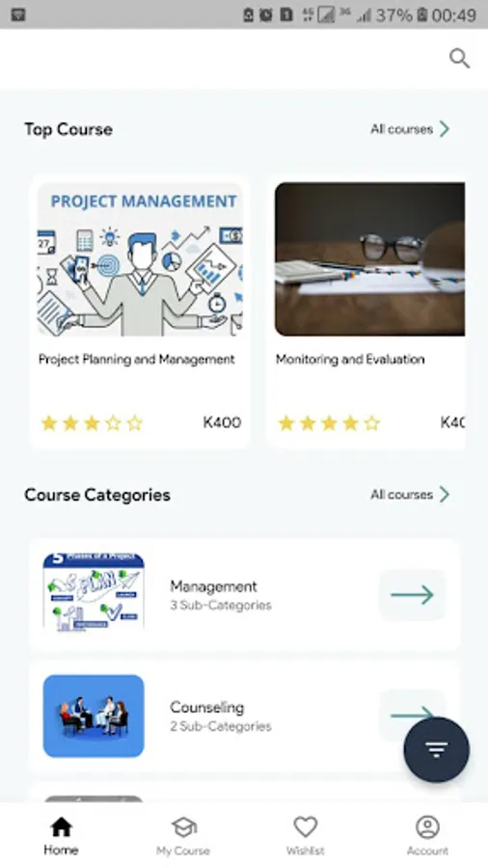
Task: Select the Home icon in bottom bar
Action: [x=61, y=827]
